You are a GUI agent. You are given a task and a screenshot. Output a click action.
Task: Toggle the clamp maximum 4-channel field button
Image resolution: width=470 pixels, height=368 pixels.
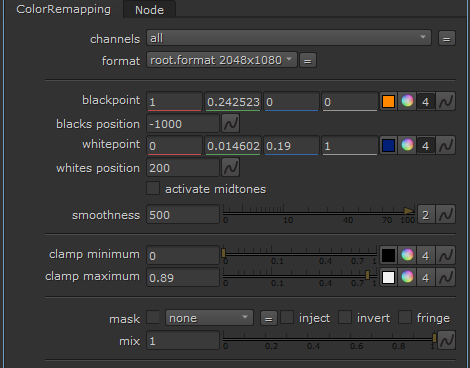(426, 277)
